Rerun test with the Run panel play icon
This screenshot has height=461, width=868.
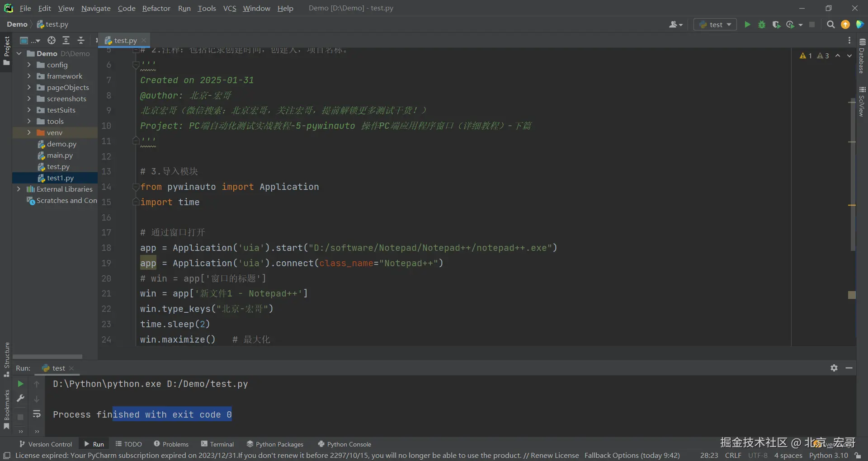coord(20,384)
